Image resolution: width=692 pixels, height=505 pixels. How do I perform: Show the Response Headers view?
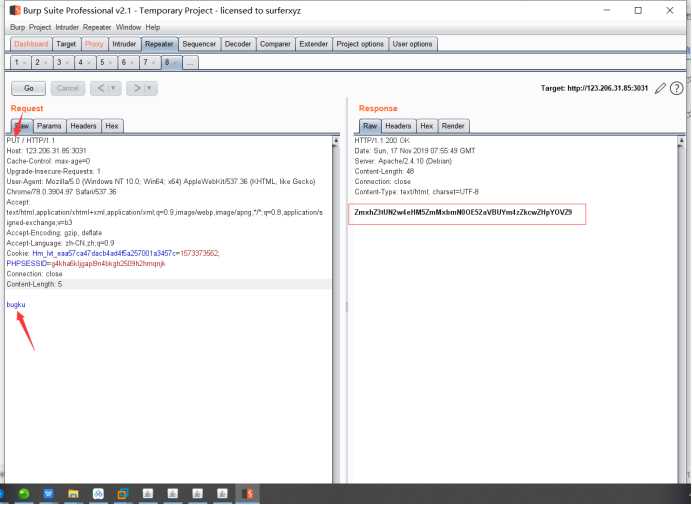[x=398, y=126]
